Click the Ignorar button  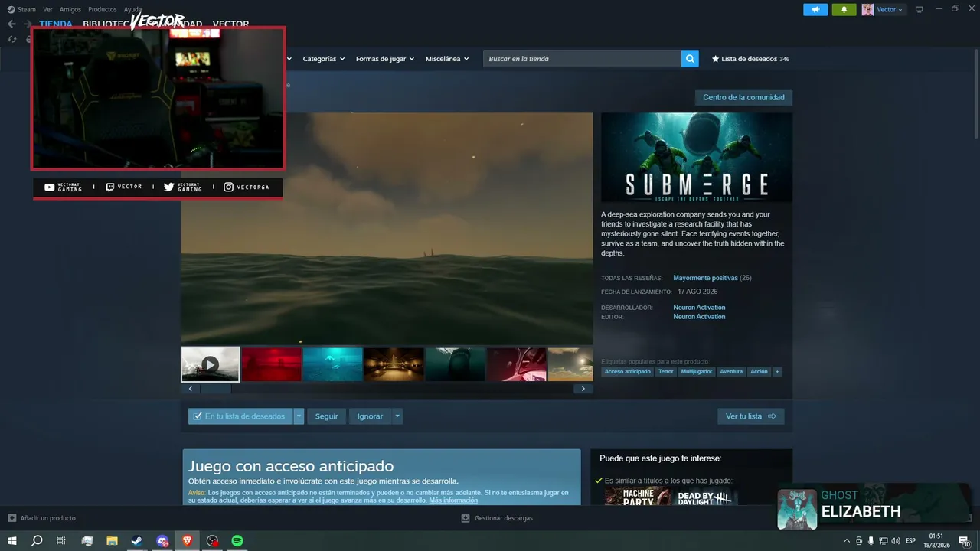click(x=370, y=416)
